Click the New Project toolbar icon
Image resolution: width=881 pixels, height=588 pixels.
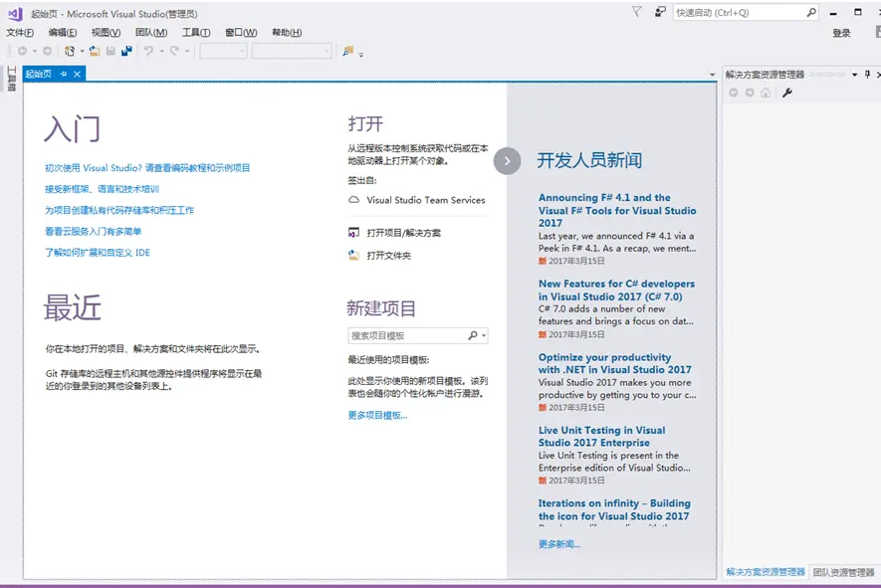[70, 51]
